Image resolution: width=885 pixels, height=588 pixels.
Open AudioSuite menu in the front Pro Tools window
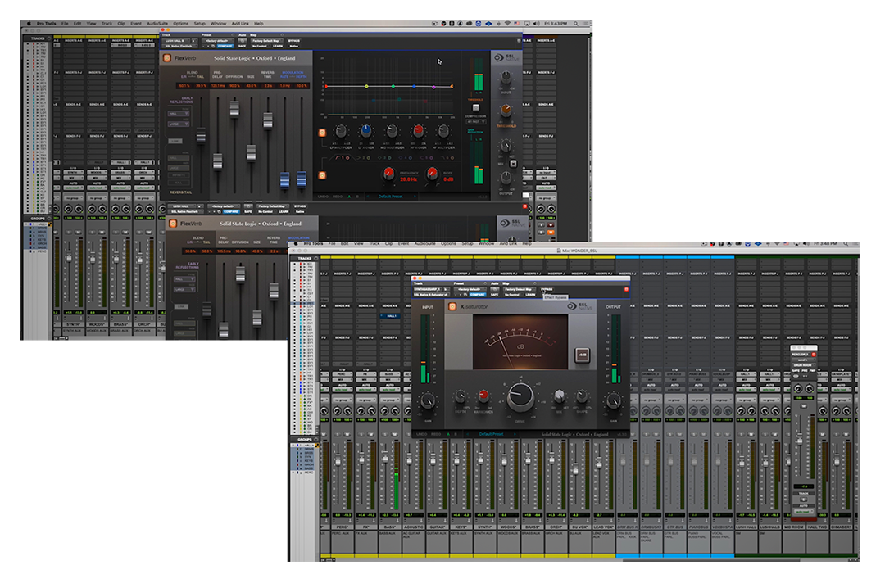click(x=424, y=244)
